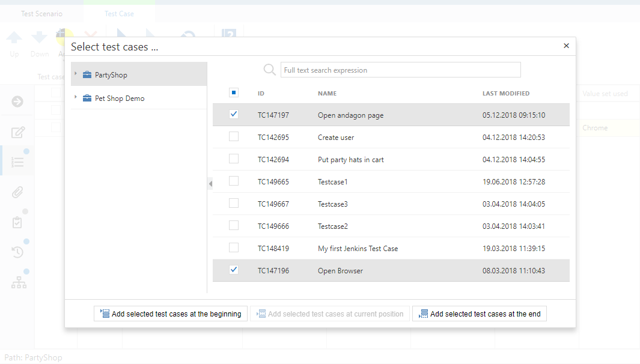Uncheck the Open andagon page checkbox
Image resolution: width=640 pixels, height=364 pixels.
click(x=234, y=114)
